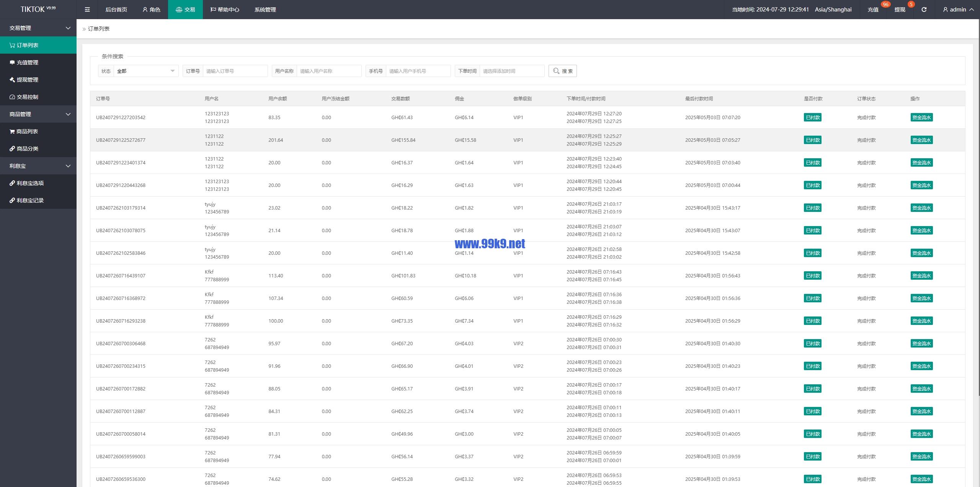Screen dimensions: 980x487
Task: Click the 订单号 search input field
Action: coord(235,71)
